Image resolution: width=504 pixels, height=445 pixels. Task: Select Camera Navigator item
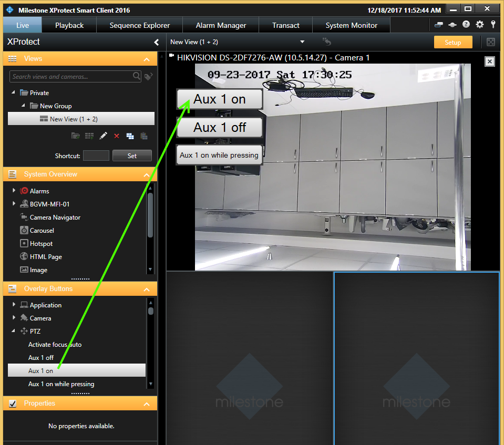(x=55, y=217)
